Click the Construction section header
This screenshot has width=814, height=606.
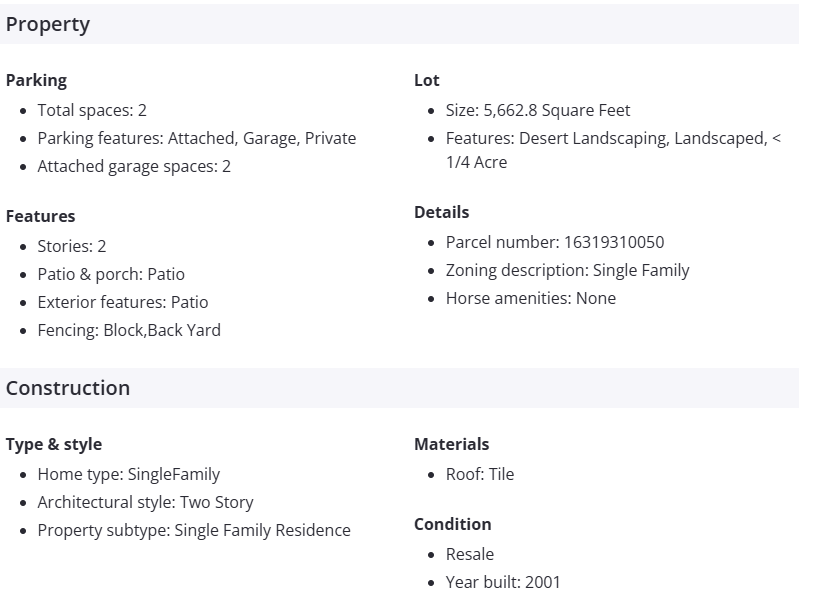point(68,388)
